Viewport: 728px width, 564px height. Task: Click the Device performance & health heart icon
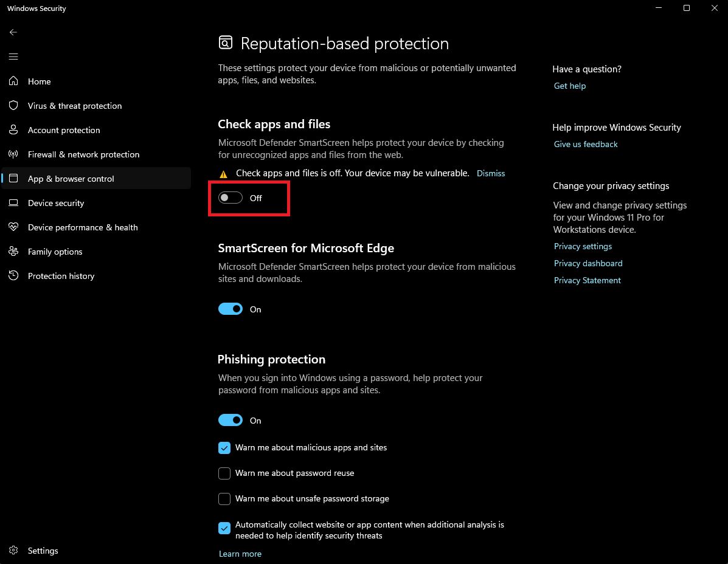point(13,227)
